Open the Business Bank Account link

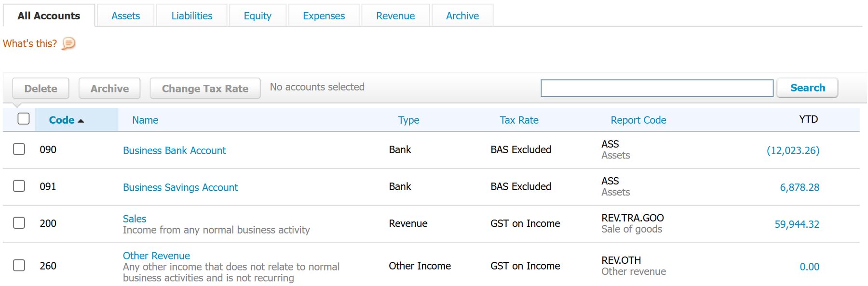click(x=175, y=150)
